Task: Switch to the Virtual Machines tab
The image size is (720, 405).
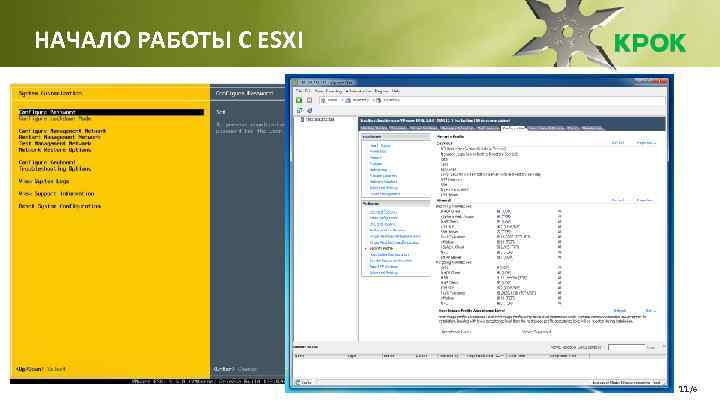Action: (x=423, y=128)
